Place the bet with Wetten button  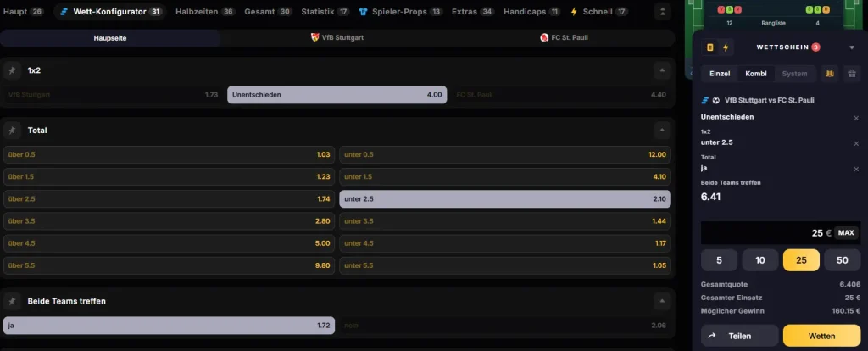(x=821, y=336)
